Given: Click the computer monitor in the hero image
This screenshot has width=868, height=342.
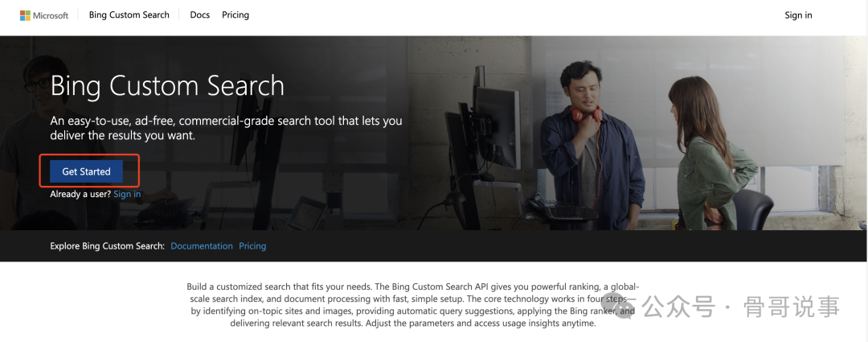Looking at the screenshot, I should [496, 127].
